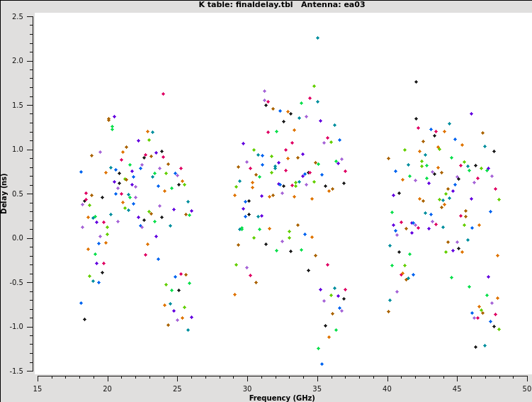Click the x-axis tick label 25
The image size is (532, 402).
(x=177, y=388)
